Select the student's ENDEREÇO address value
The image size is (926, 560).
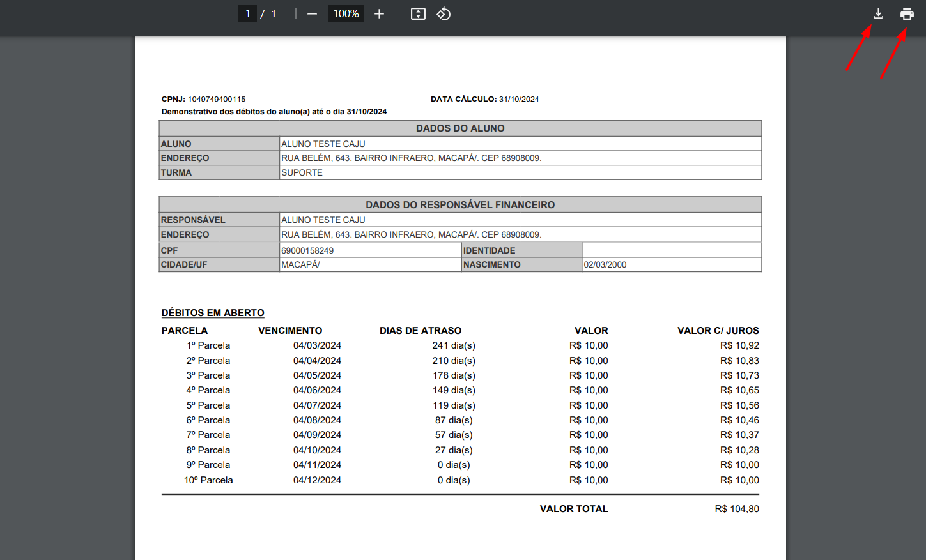click(x=412, y=158)
